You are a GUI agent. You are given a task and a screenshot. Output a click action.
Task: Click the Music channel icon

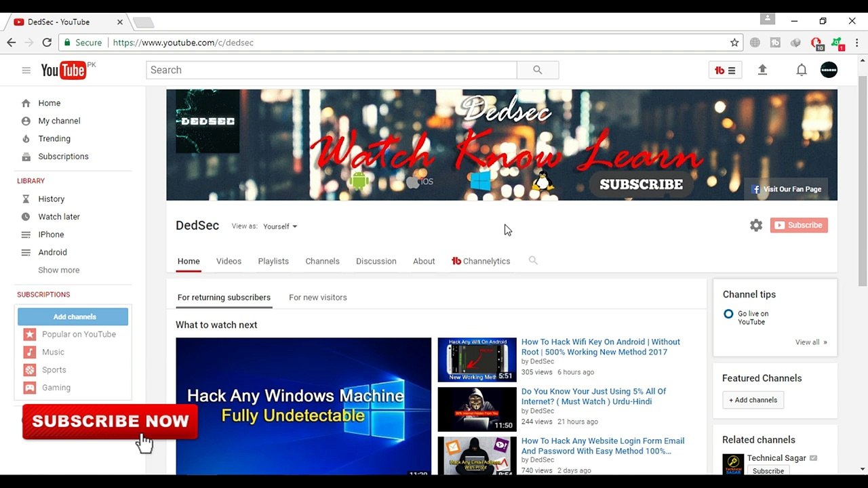pos(30,352)
